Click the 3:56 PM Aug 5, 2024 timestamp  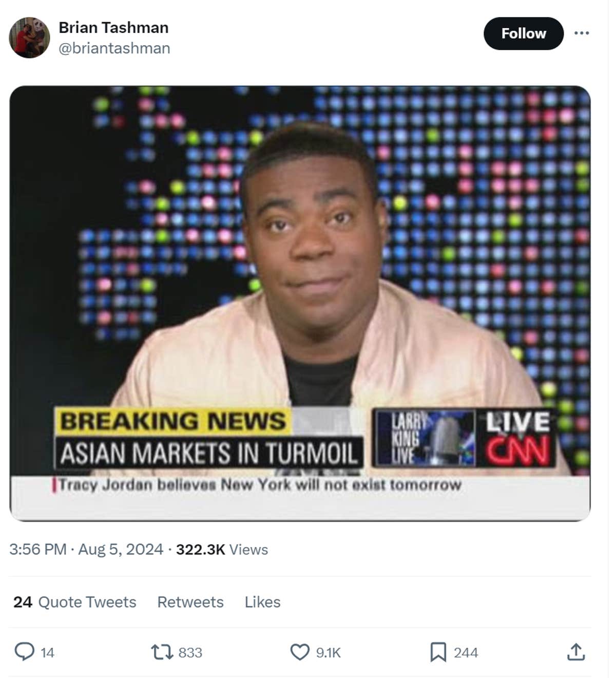(x=86, y=550)
